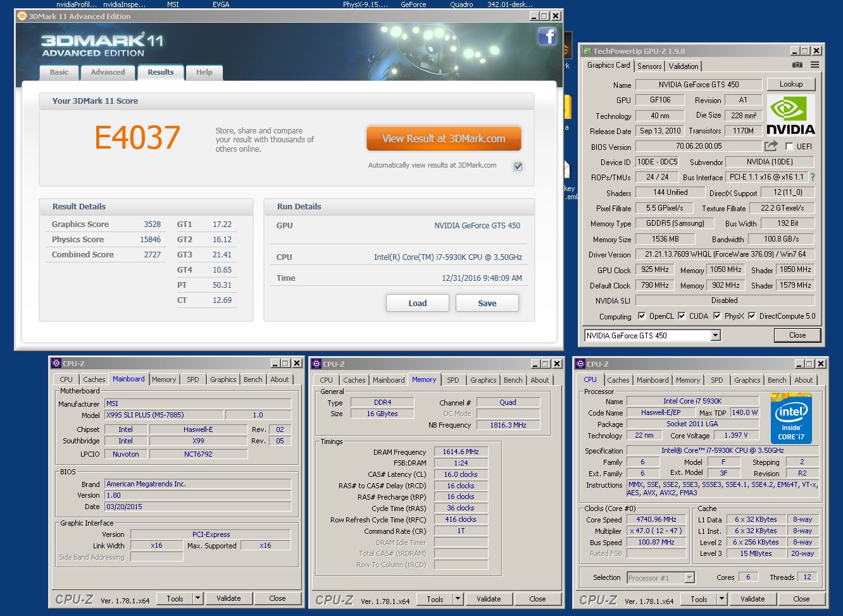843x616 pixels.
Task: Click the Close button in GPU-Z
Action: point(797,335)
